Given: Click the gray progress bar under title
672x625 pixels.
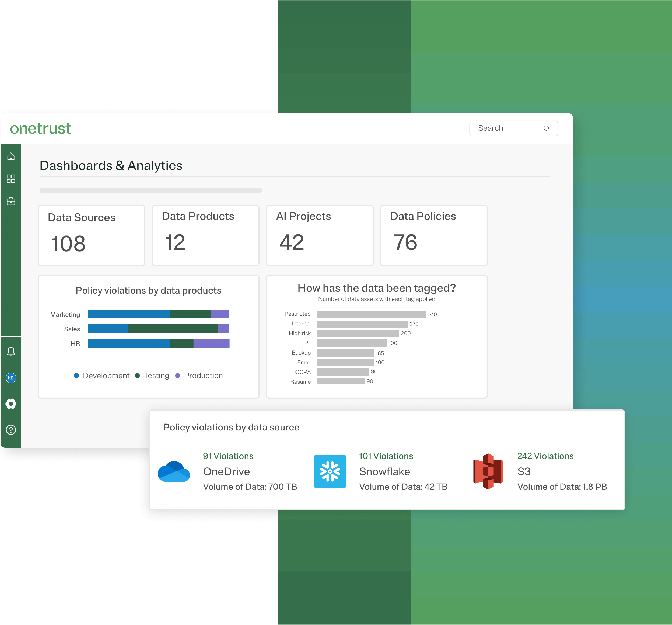Looking at the screenshot, I should pos(151,190).
